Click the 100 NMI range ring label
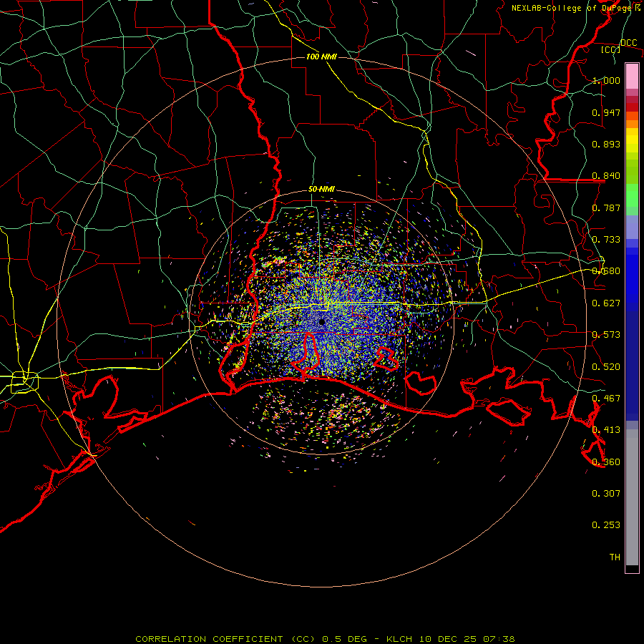Image resolution: width=644 pixels, height=644 pixels. 321,57
